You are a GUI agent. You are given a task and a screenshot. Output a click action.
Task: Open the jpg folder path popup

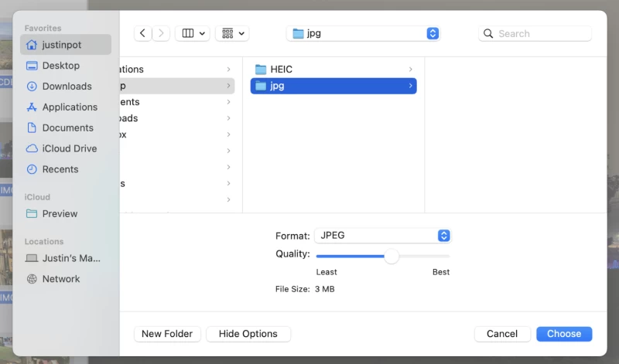click(x=363, y=33)
